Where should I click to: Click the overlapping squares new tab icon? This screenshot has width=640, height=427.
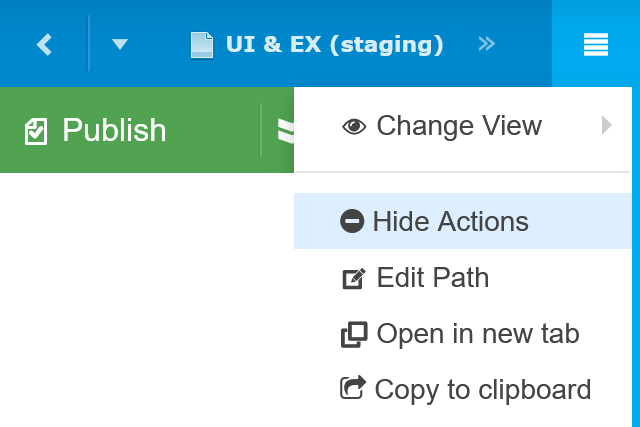pyautogui.click(x=354, y=334)
